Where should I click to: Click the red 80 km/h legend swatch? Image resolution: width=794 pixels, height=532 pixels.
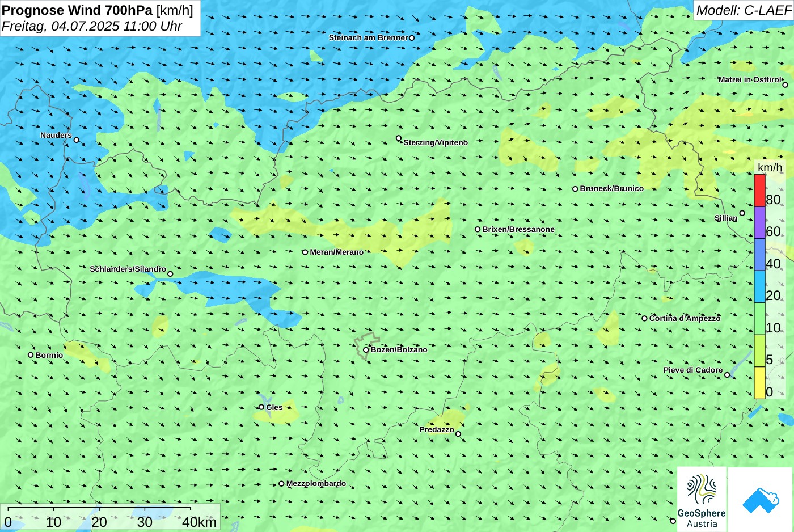(x=759, y=191)
